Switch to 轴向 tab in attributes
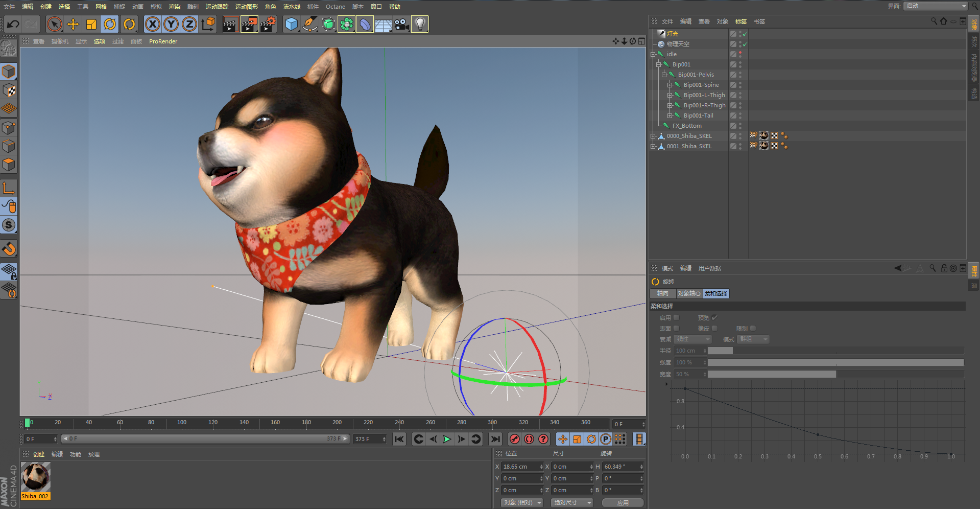Viewport: 980px width, 509px height. coord(663,293)
